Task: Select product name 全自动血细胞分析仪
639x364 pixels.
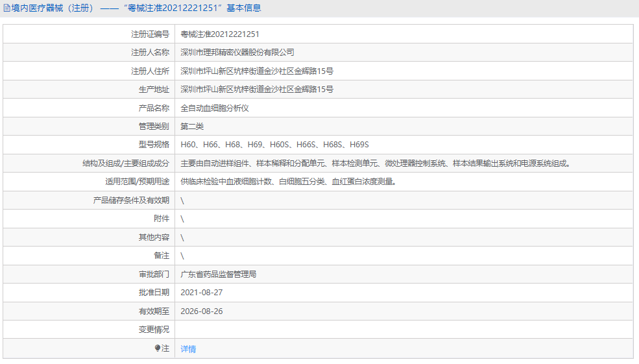Action: coord(214,108)
